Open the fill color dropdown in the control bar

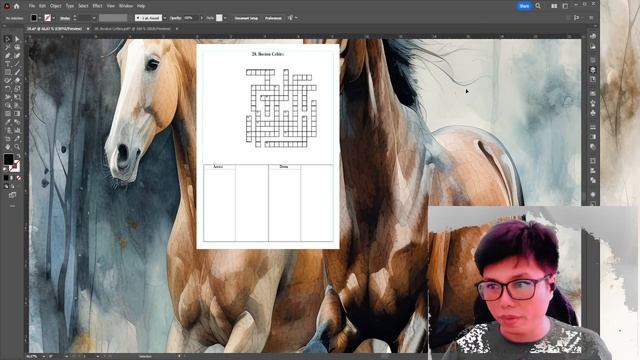coord(40,18)
